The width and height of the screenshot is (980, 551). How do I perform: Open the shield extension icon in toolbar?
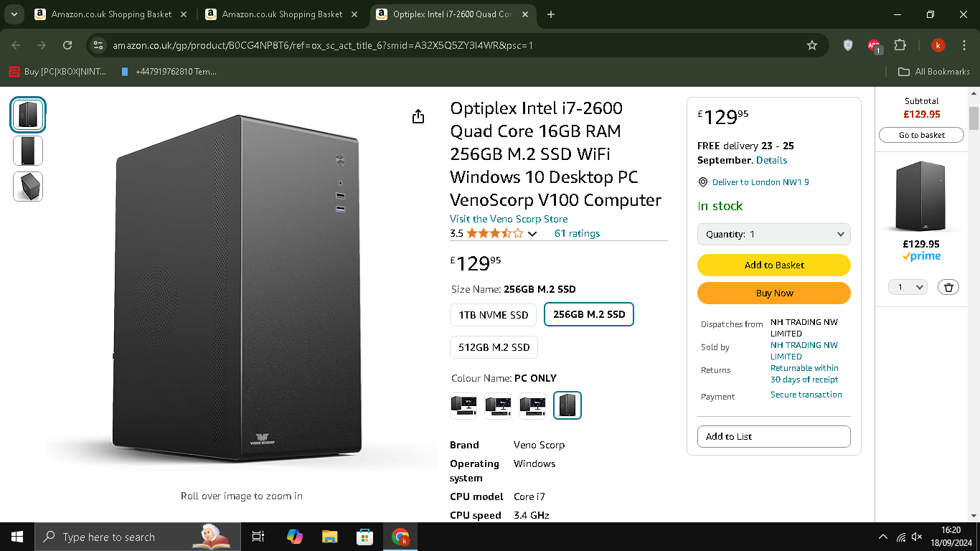[848, 45]
